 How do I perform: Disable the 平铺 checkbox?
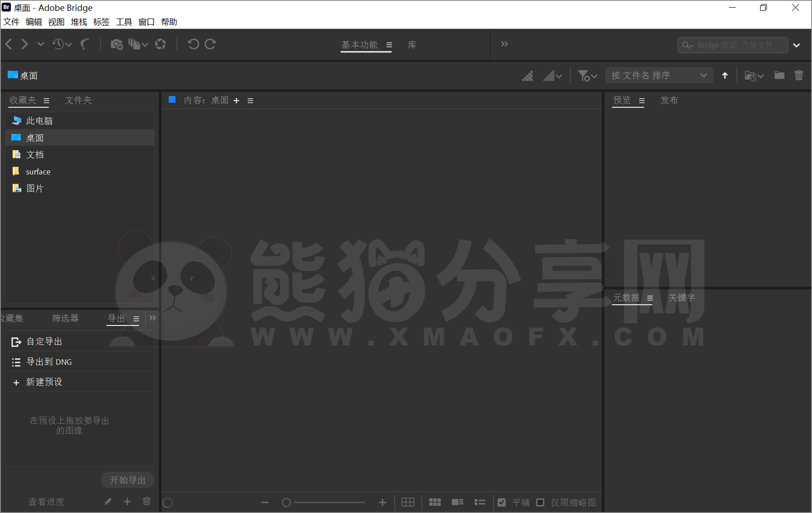pyautogui.click(x=502, y=502)
